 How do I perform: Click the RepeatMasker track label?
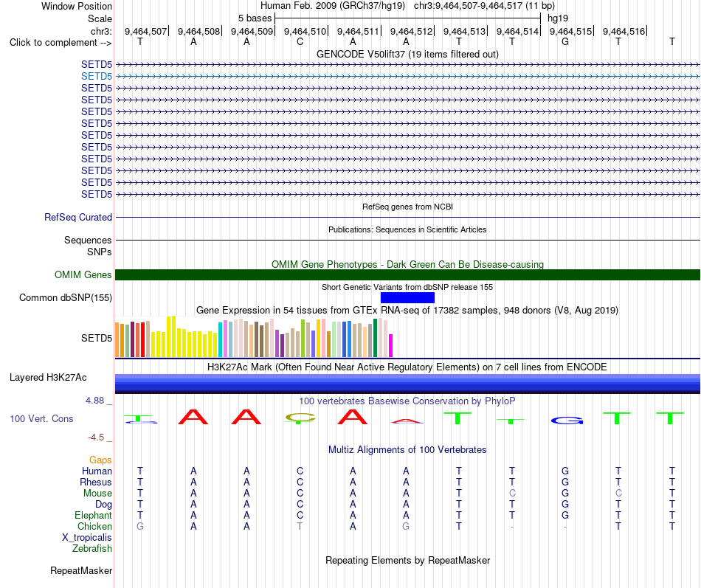click(81, 571)
